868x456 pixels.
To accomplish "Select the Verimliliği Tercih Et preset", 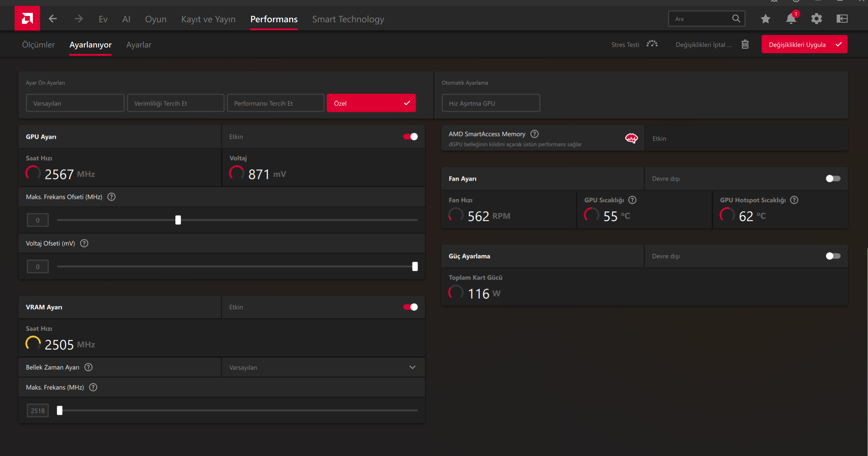I will point(175,103).
